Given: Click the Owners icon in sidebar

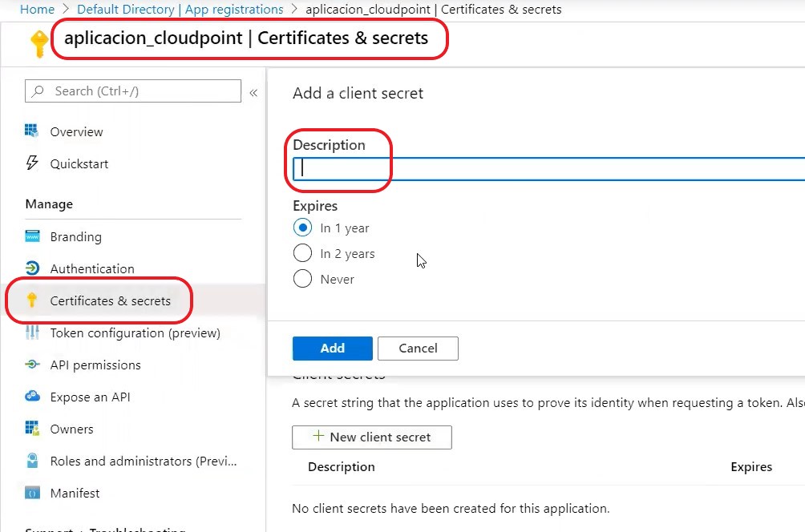Looking at the screenshot, I should [x=32, y=429].
